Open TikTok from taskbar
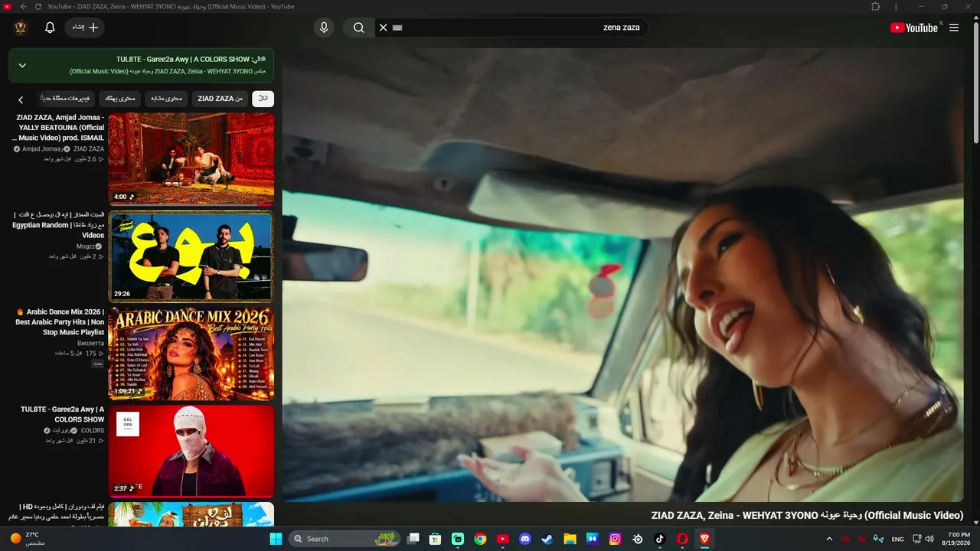980x551 pixels. click(660, 539)
